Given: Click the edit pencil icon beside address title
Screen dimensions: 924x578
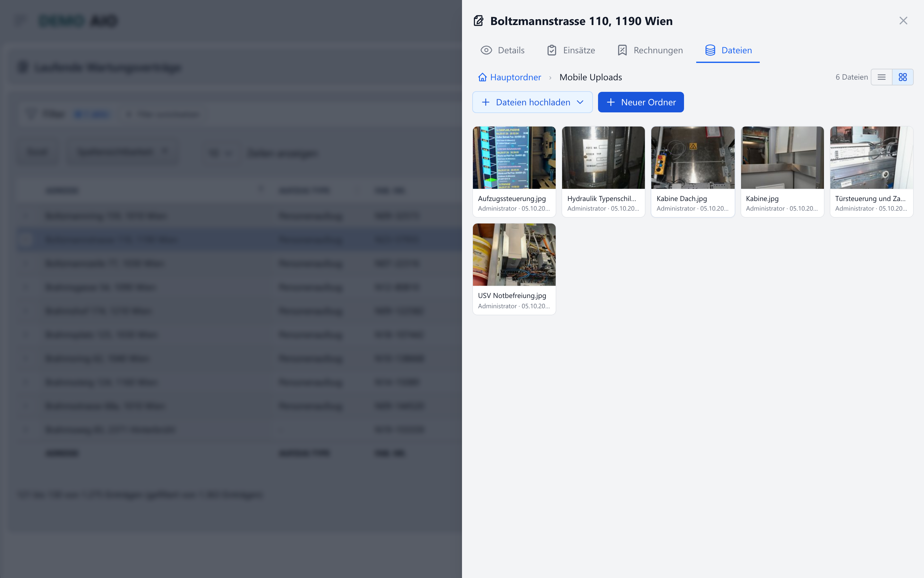Looking at the screenshot, I should pos(478,21).
